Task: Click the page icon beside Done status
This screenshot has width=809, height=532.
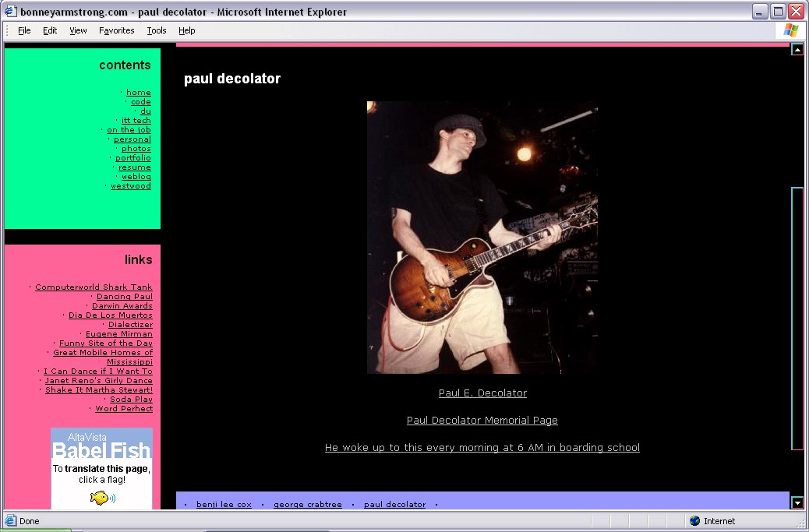Action: [x=10, y=521]
